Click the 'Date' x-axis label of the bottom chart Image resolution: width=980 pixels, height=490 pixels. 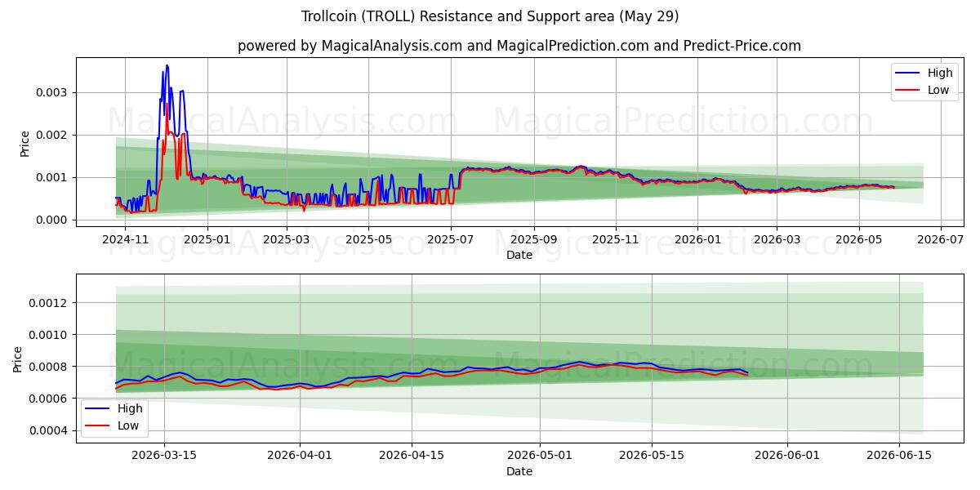519,471
